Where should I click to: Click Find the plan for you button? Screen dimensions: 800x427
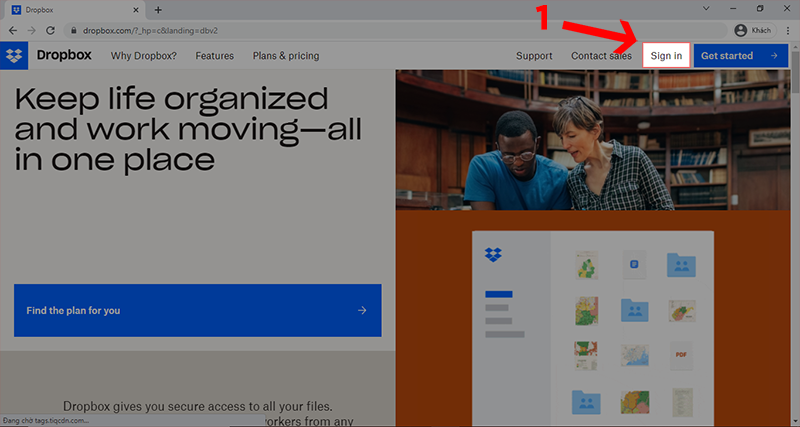[197, 310]
